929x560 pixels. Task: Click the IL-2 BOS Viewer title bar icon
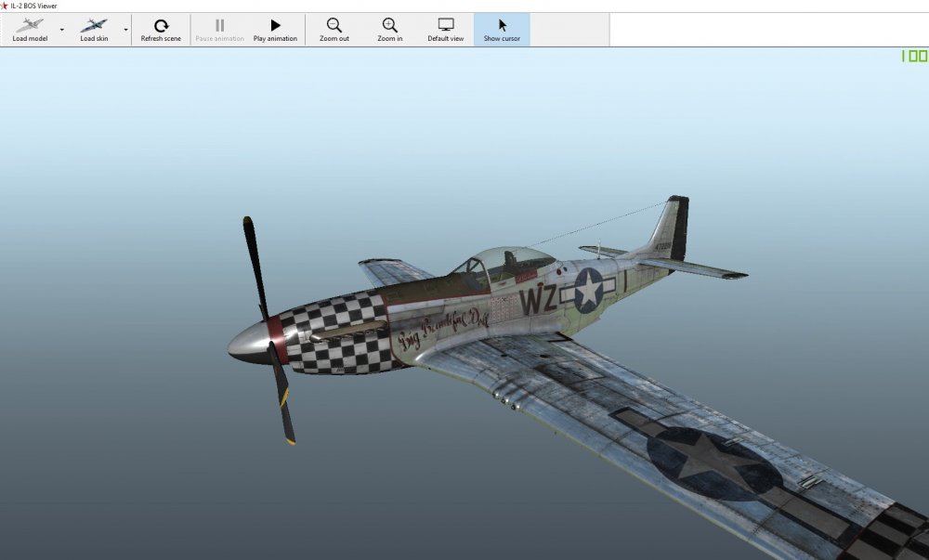(x=6, y=6)
